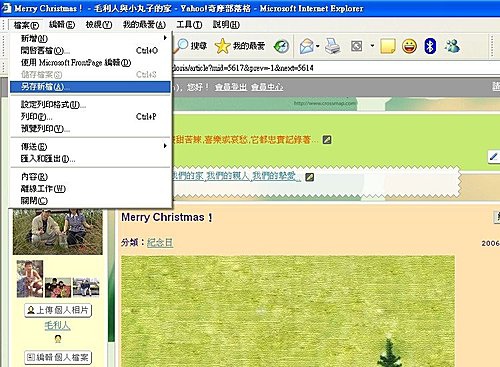Click the Merry Christmas ! post title
The height and width of the screenshot is (367, 500).
167,217
